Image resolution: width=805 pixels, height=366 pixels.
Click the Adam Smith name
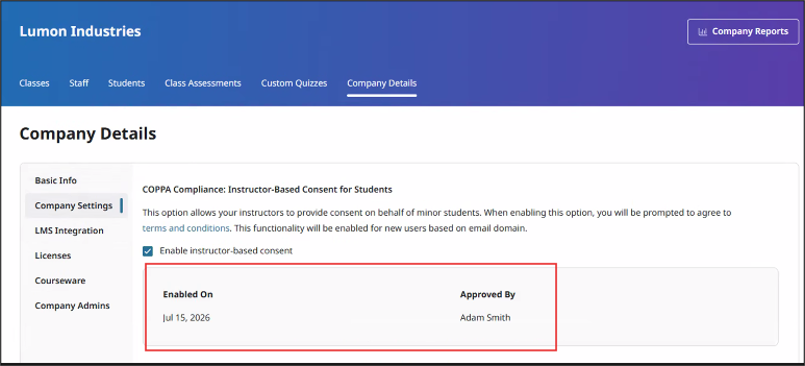point(485,318)
